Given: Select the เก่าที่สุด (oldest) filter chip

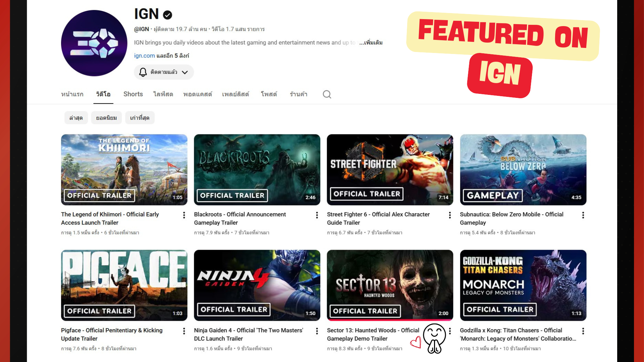Looking at the screenshot, I should [x=140, y=118].
